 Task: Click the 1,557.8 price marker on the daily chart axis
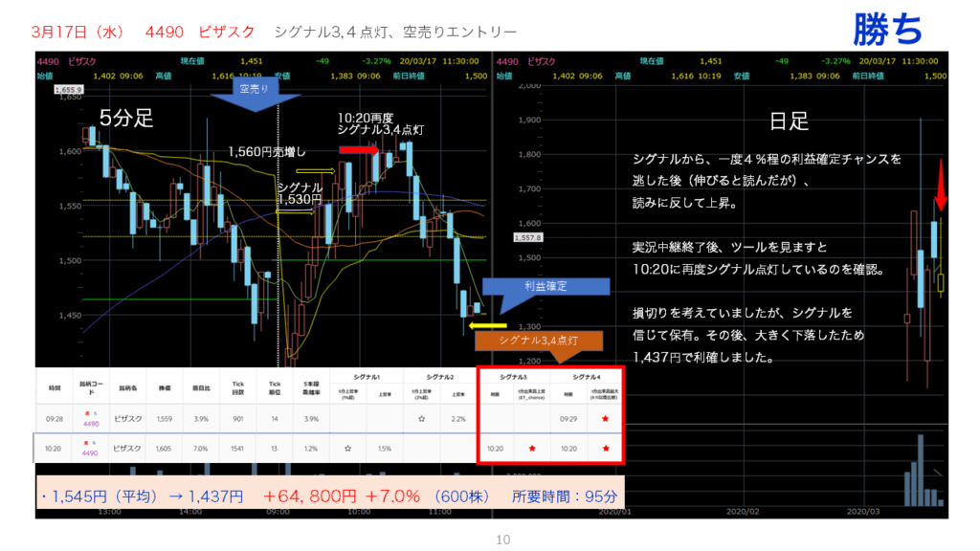coord(528,237)
